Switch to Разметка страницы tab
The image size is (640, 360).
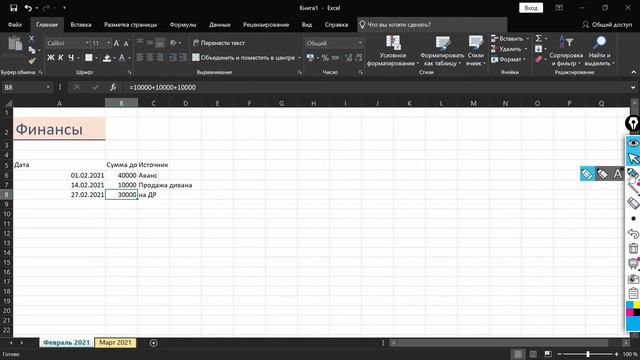tap(130, 24)
